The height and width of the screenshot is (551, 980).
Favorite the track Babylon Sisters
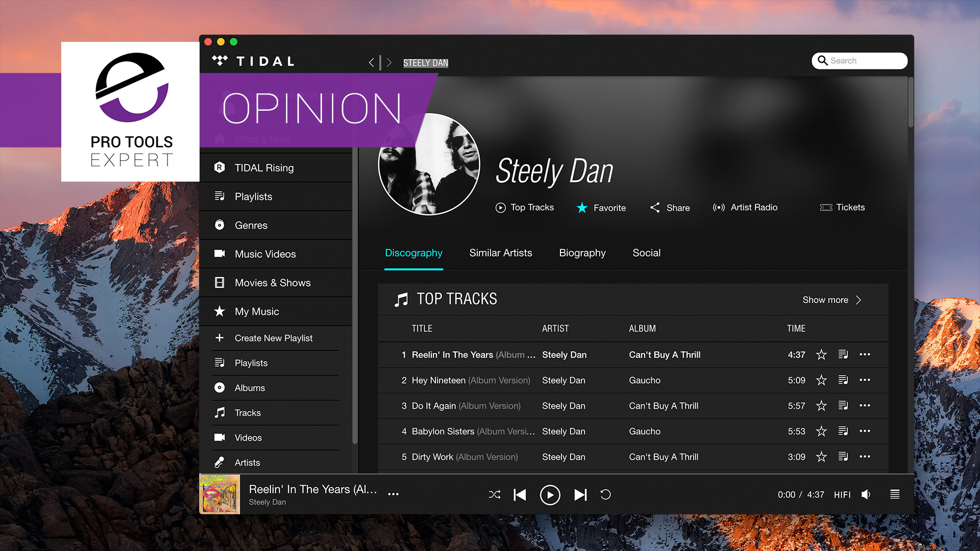coord(821,431)
